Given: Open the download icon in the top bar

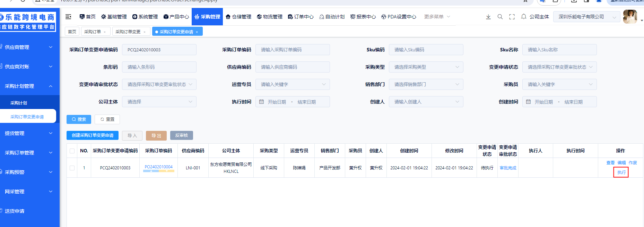Looking at the screenshot, I should coord(488,17).
